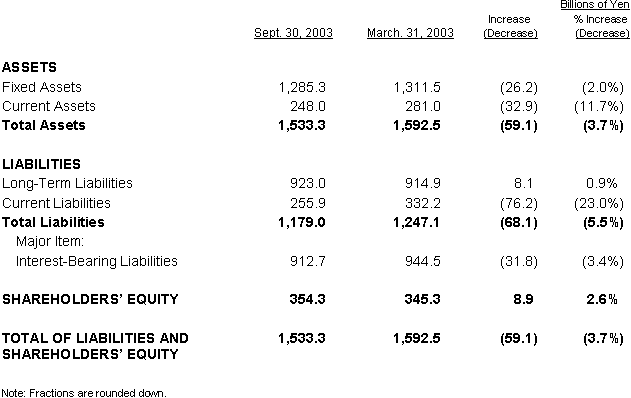Viewport: 631px width, 398px height.
Task: Select the Increase (Decrease) column header
Action: click(x=510, y=26)
